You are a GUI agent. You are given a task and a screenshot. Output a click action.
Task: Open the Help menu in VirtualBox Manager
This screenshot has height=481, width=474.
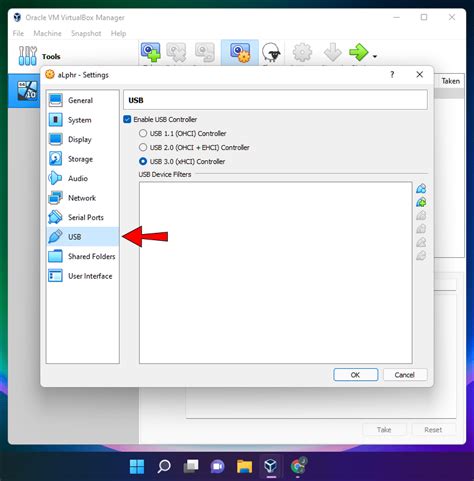pyautogui.click(x=118, y=33)
